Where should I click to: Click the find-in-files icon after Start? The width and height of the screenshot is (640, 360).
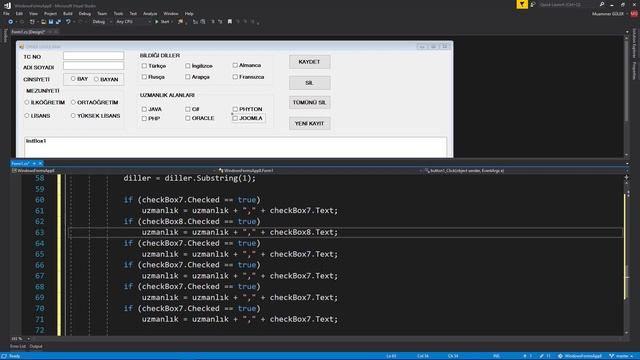tap(180, 22)
